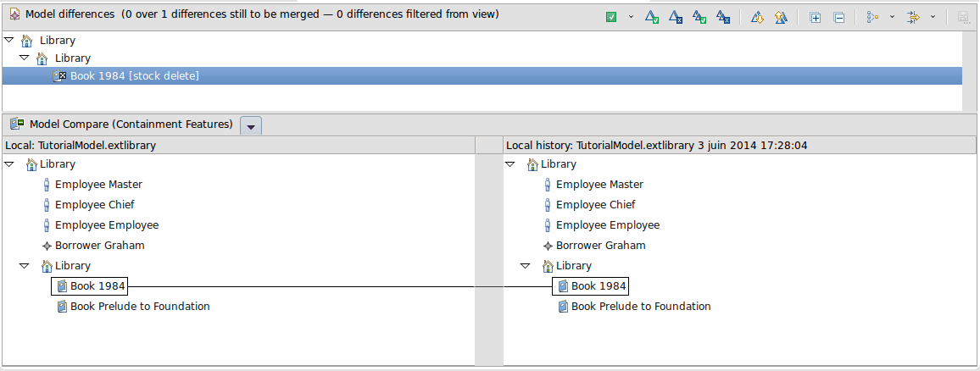Click the Groups tree icon in toolbar
This screenshot has width=980, height=371.
pyautogui.click(x=872, y=17)
